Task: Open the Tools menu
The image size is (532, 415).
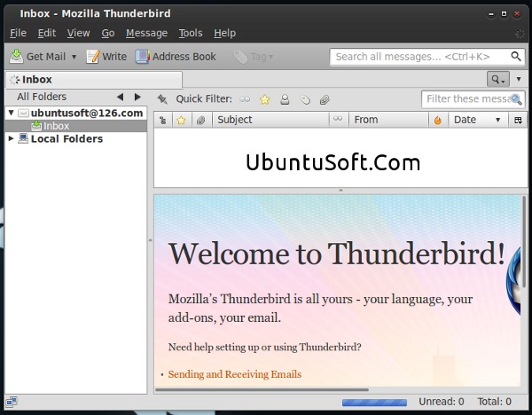Action: pyautogui.click(x=191, y=33)
